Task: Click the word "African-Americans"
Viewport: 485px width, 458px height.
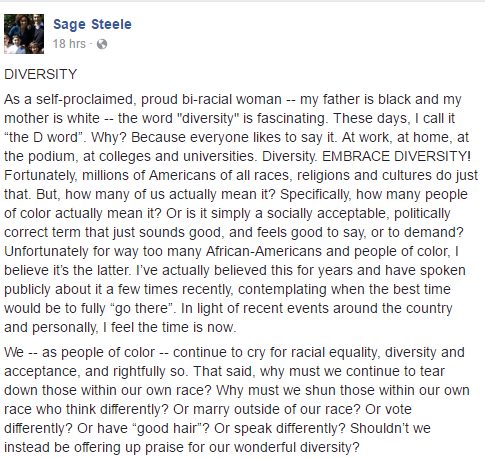Action: tap(264, 251)
